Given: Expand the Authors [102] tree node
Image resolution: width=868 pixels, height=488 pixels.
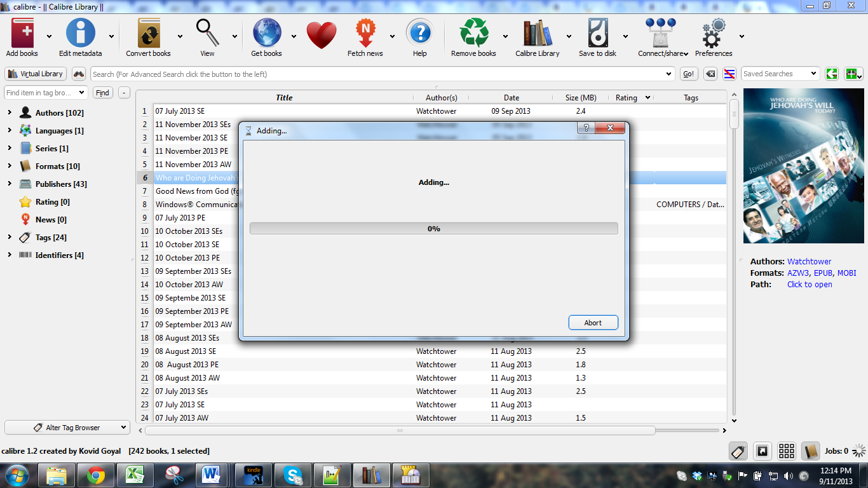Looking at the screenshot, I should point(10,113).
